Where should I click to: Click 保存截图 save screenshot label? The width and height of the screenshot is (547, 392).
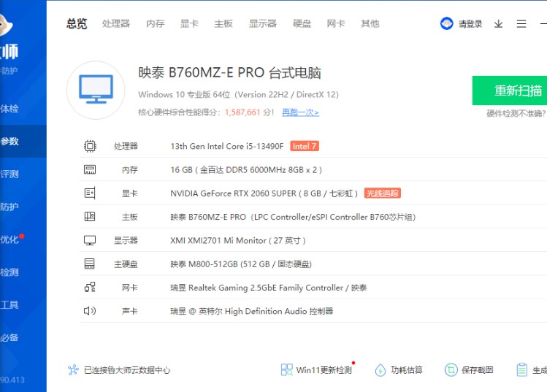478,370
